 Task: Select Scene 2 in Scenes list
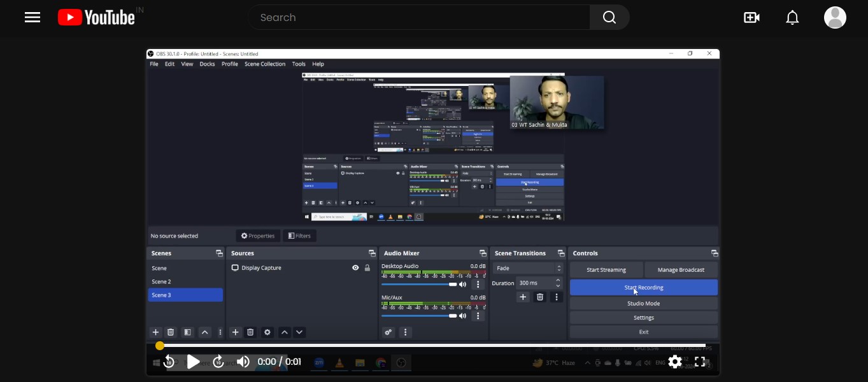185,281
